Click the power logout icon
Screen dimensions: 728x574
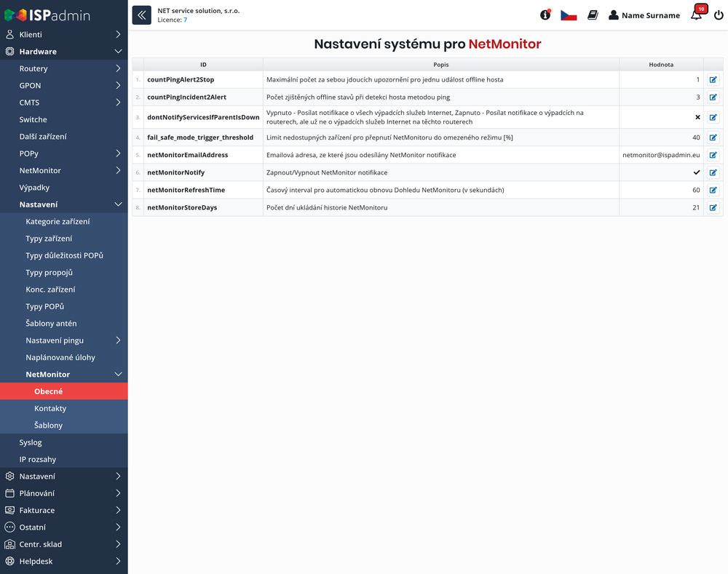pos(719,15)
